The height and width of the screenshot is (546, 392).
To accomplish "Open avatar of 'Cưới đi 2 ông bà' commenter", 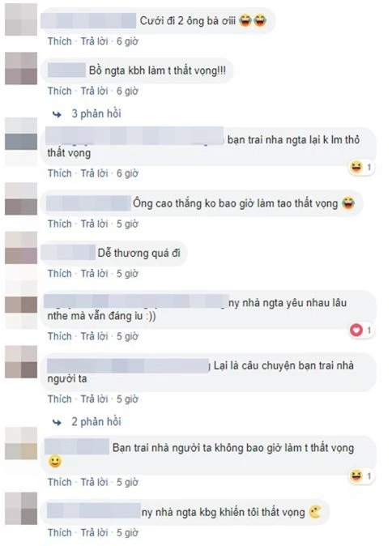I will 21,19.
